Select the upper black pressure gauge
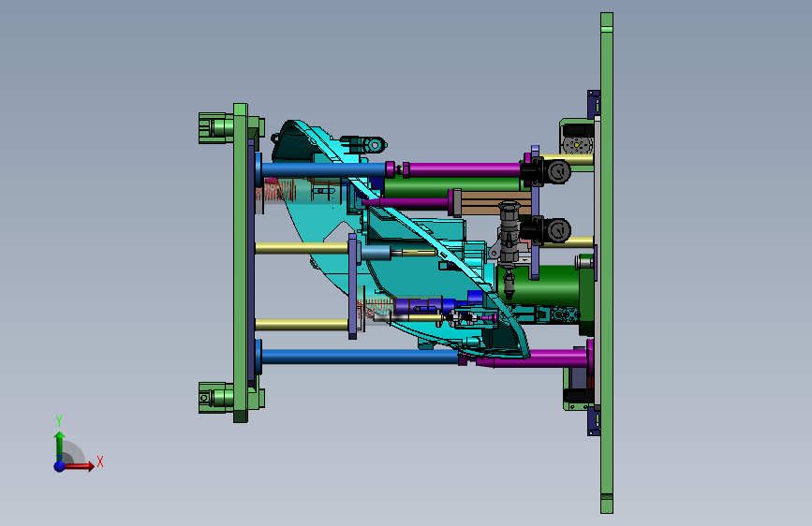Screen dimensions: 812x526 pyautogui.click(x=558, y=172)
